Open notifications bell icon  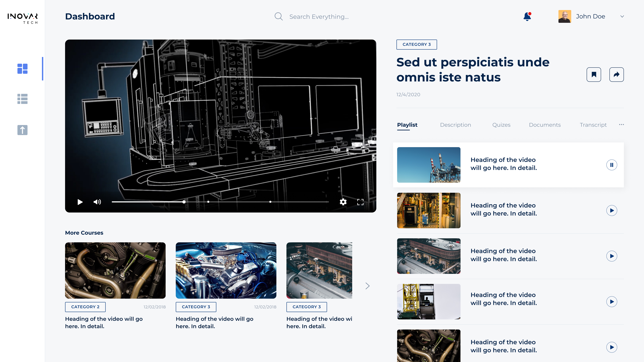527,16
